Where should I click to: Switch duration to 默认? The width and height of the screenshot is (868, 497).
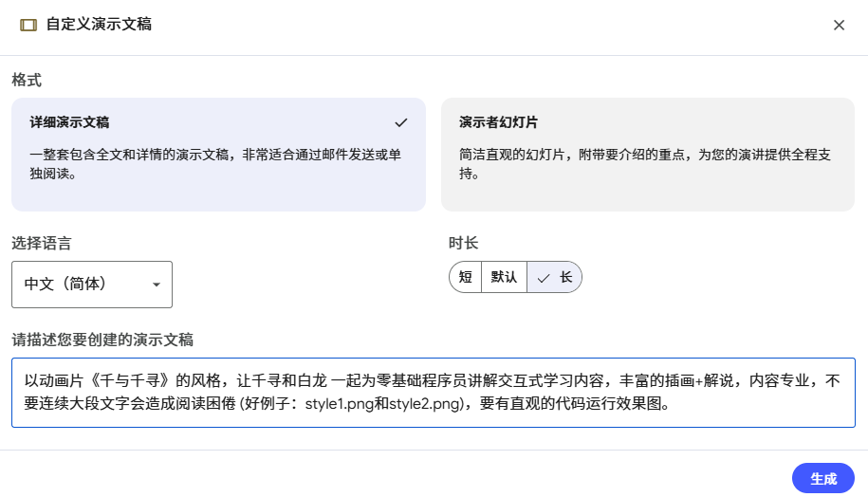click(504, 278)
